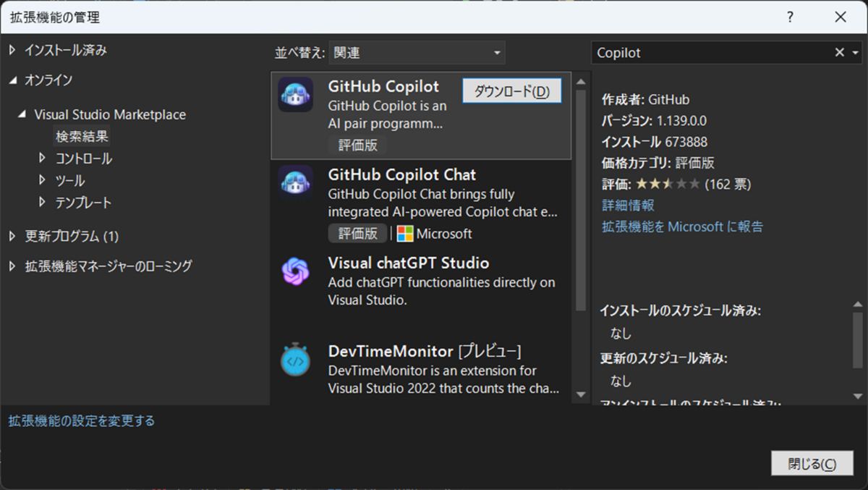868x490 pixels.
Task: Click the 更新のスケジュール済み heading
Action: (x=663, y=358)
